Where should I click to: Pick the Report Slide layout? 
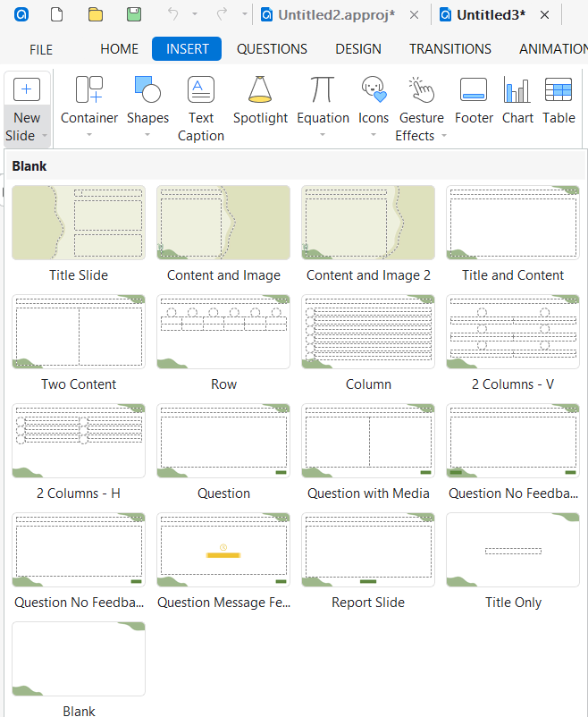[368, 551]
